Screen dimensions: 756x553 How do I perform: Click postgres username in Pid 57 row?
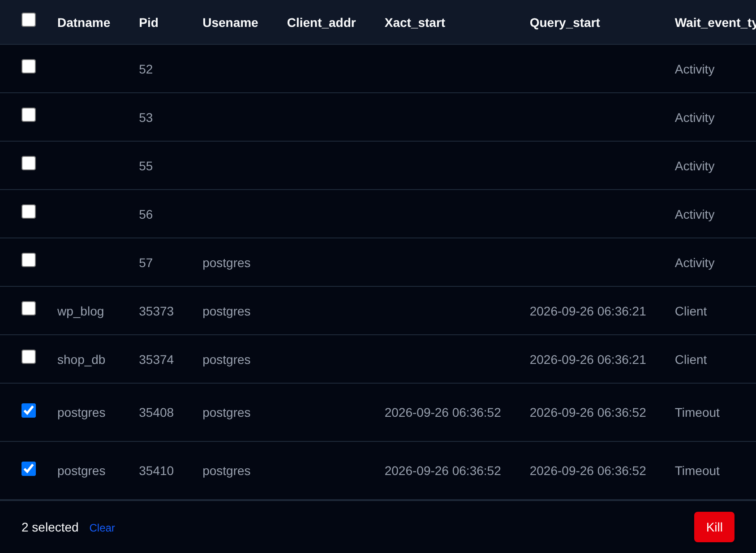[x=226, y=264]
